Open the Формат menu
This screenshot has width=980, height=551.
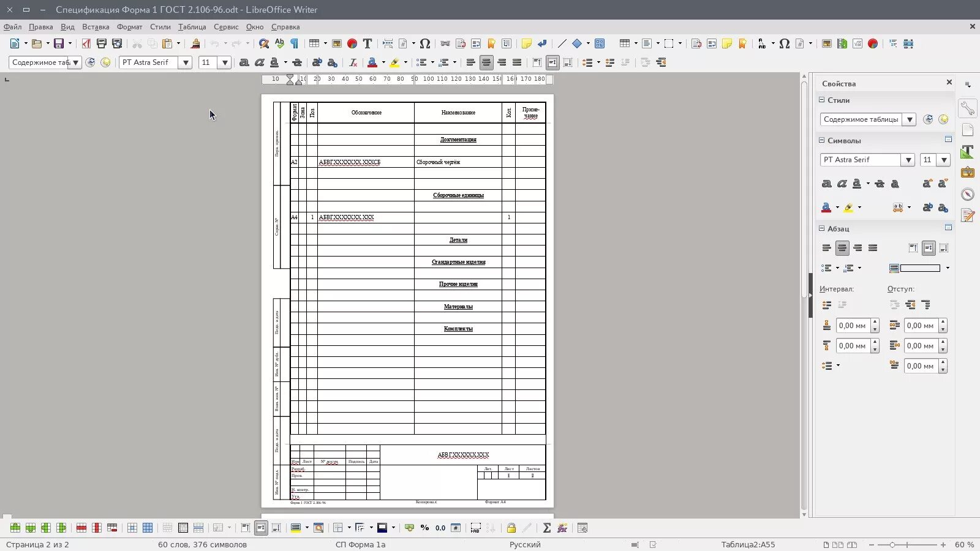pos(129,27)
